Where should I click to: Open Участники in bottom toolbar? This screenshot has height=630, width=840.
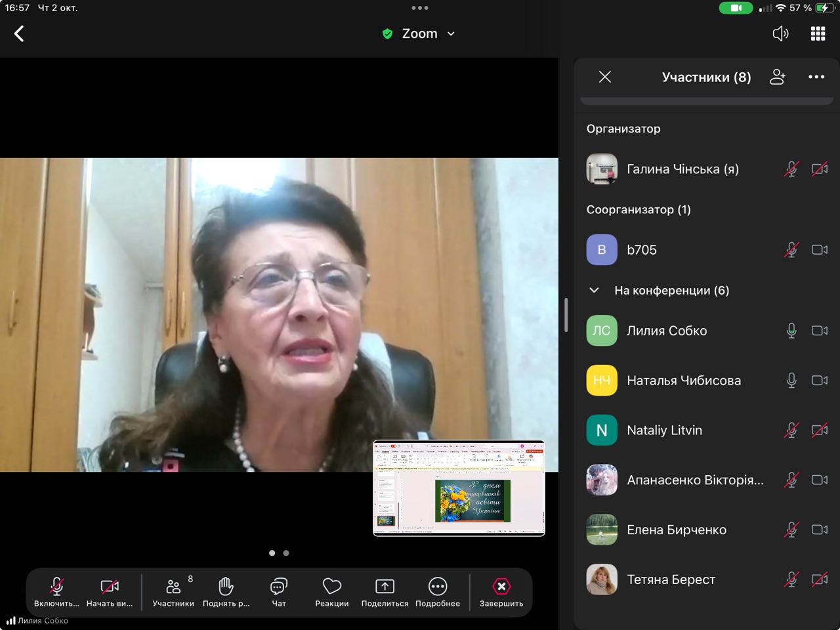[x=173, y=591]
